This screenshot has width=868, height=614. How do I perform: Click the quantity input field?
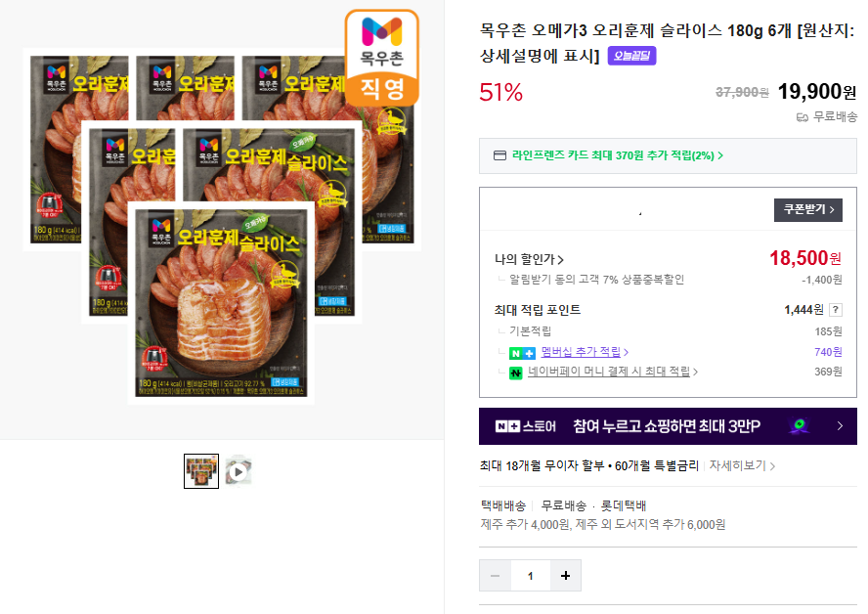[531, 576]
